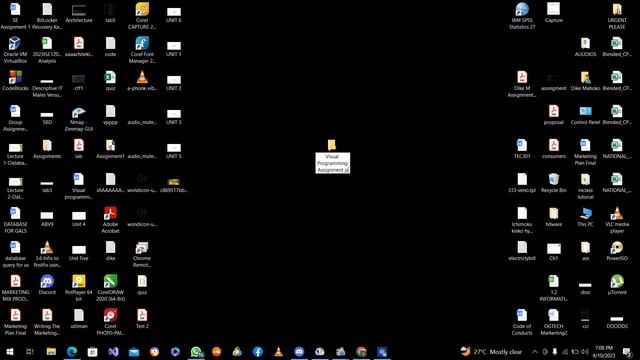
Task: Select the URGENT PLEASE folder
Action: point(617,16)
